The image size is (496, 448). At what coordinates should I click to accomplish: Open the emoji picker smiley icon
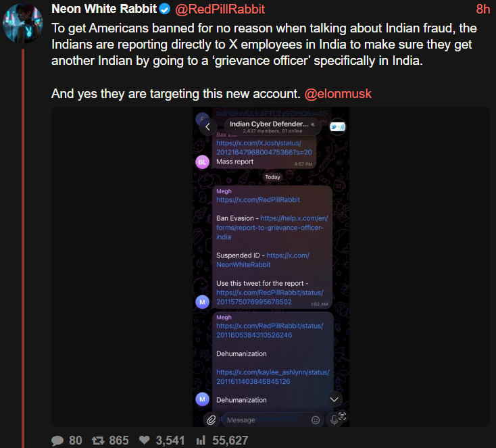315,420
